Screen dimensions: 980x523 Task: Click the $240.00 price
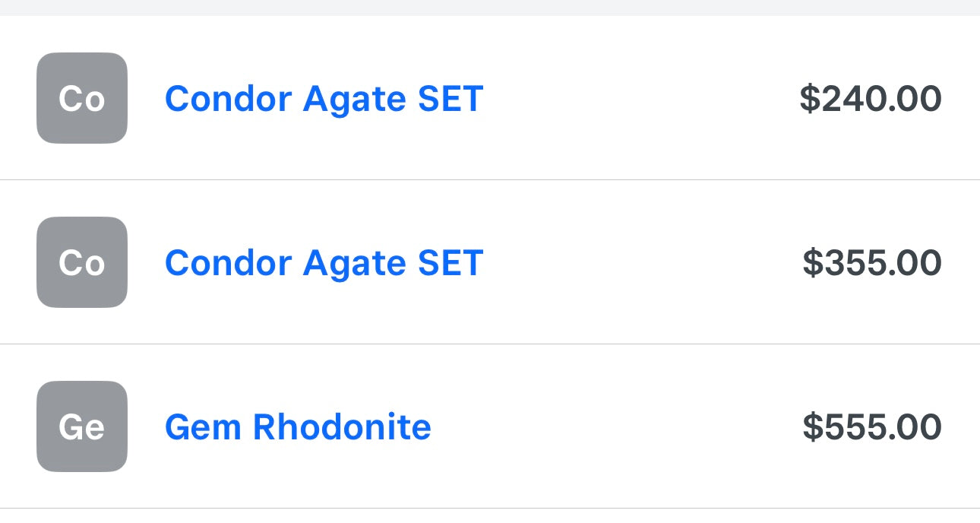tap(871, 99)
